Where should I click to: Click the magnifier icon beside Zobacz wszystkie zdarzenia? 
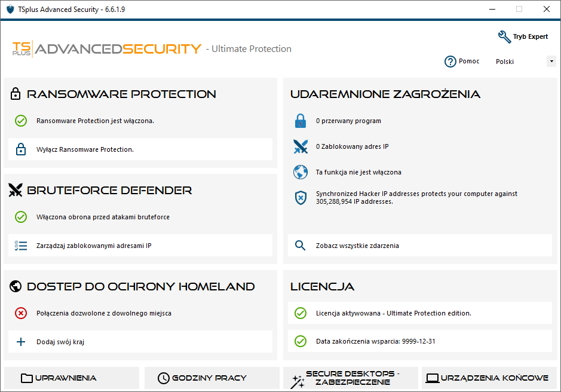[300, 246]
